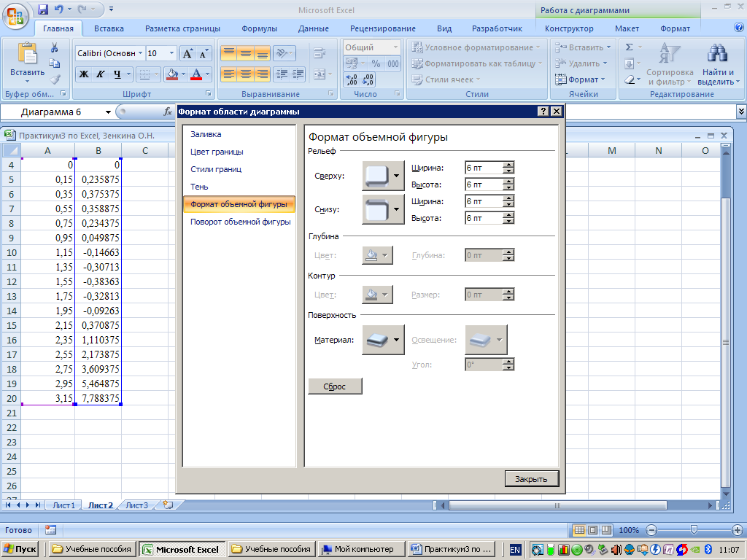Switch to the Формулы tab
Image resolution: width=747 pixels, height=560 pixels.
(259, 28)
